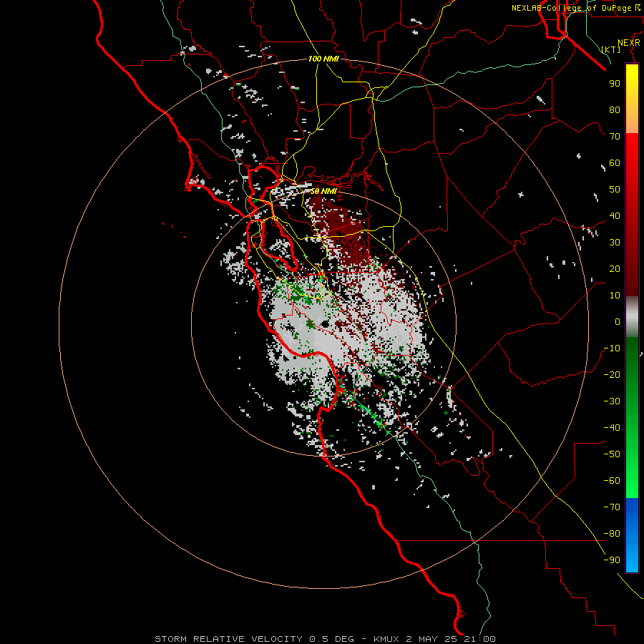
Task: Click the -60 value on the velocity scale
Action: tap(612, 481)
